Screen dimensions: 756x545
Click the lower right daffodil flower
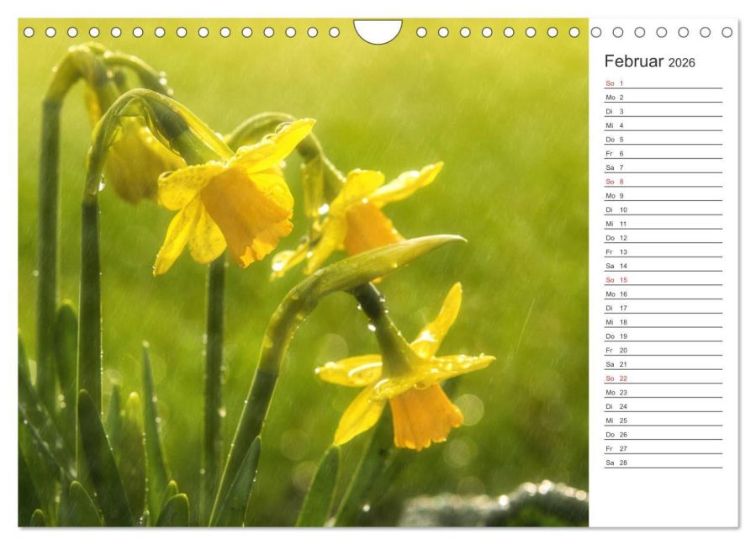(x=407, y=376)
